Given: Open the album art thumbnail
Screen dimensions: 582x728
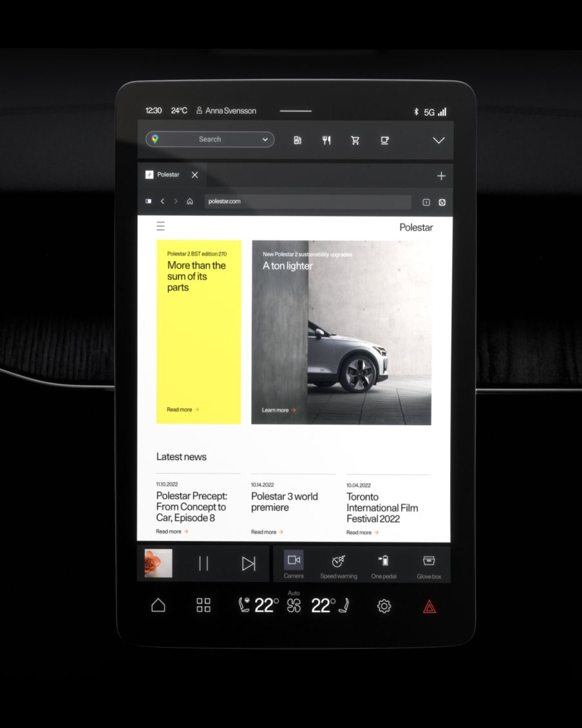Looking at the screenshot, I should point(158,563).
